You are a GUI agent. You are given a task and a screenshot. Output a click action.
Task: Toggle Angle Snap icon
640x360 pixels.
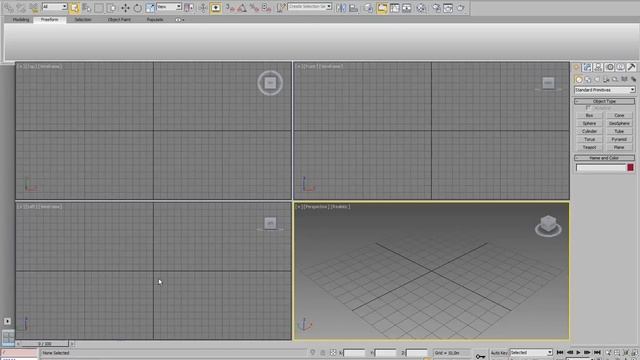pos(242,7)
